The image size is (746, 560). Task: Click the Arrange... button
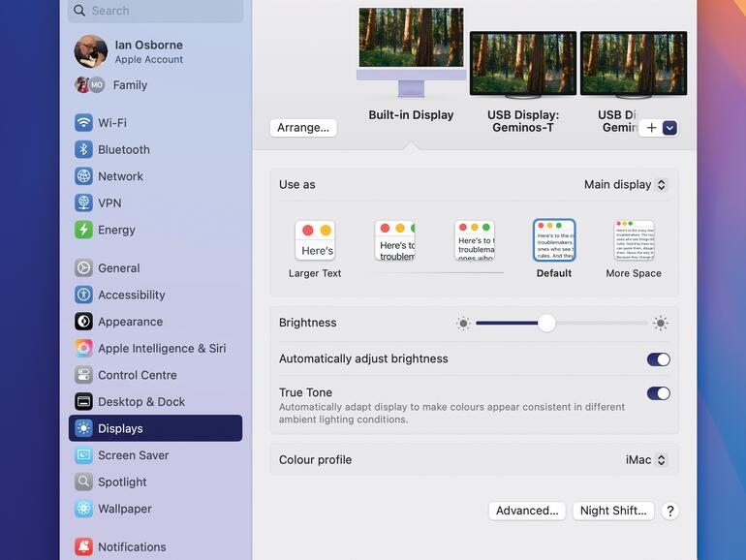[x=303, y=128]
